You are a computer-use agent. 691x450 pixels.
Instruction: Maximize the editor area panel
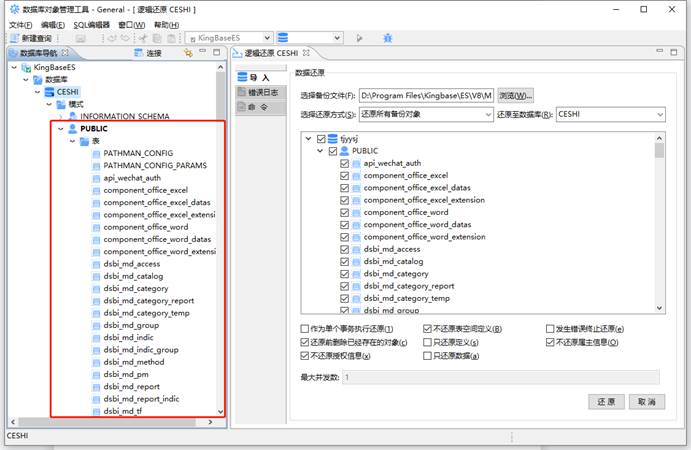[674, 52]
